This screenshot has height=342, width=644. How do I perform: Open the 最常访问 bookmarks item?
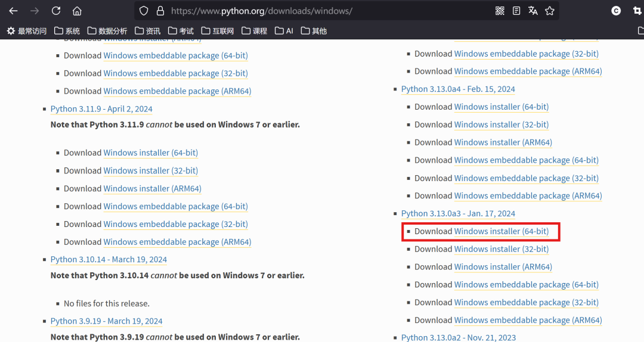[27, 31]
